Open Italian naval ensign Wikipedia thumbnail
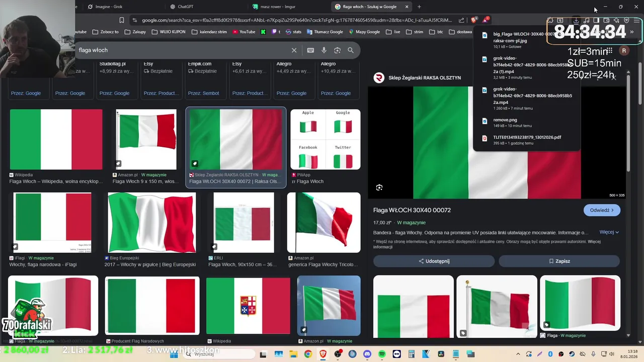The width and height of the screenshot is (644, 362). coord(248,306)
